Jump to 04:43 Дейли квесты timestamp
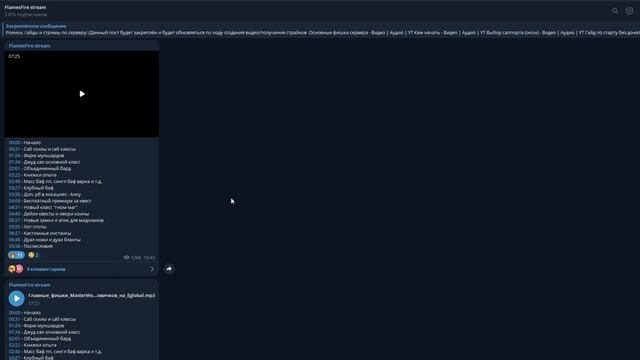The width and height of the screenshot is (640, 360). (x=14, y=214)
